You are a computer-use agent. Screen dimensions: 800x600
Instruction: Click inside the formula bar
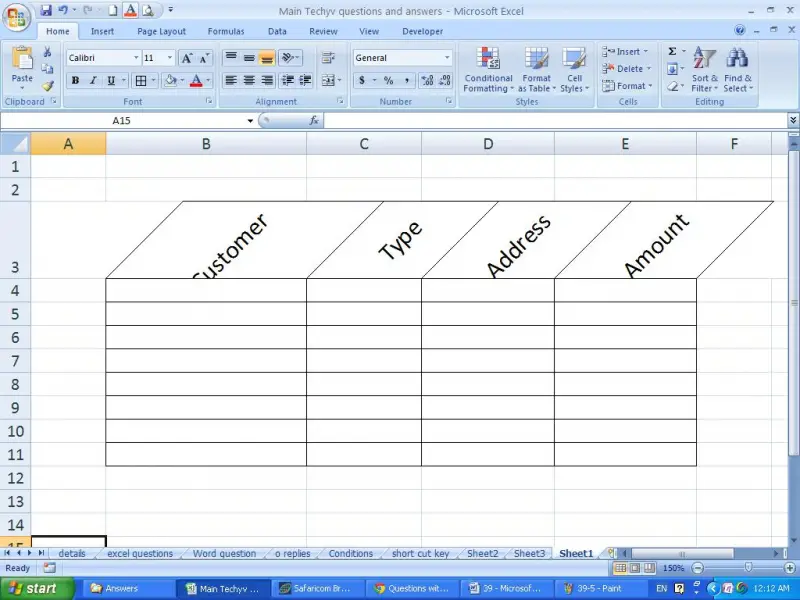pyautogui.click(x=555, y=120)
